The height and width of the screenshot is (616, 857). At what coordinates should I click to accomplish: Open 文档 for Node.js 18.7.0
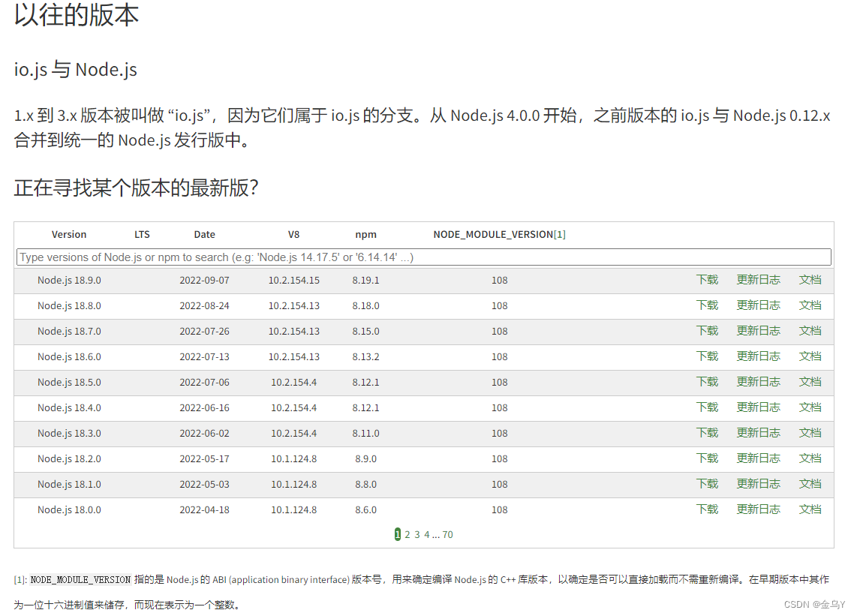pyautogui.click(x=810, y=331)
